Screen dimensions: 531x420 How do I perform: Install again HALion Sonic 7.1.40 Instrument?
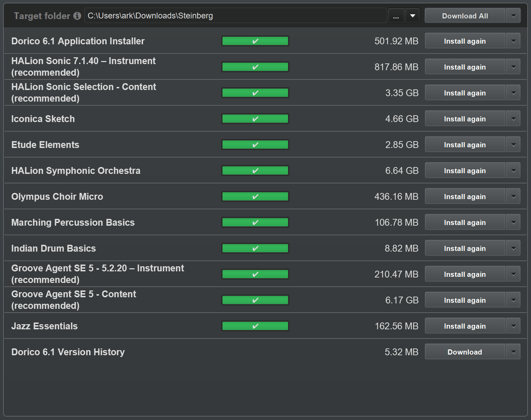pos(465,67)
